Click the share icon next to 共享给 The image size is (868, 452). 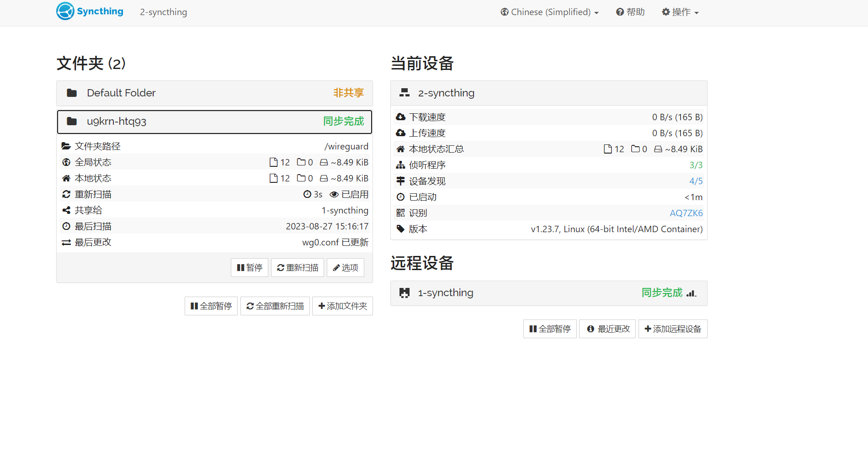click(66, 210)
